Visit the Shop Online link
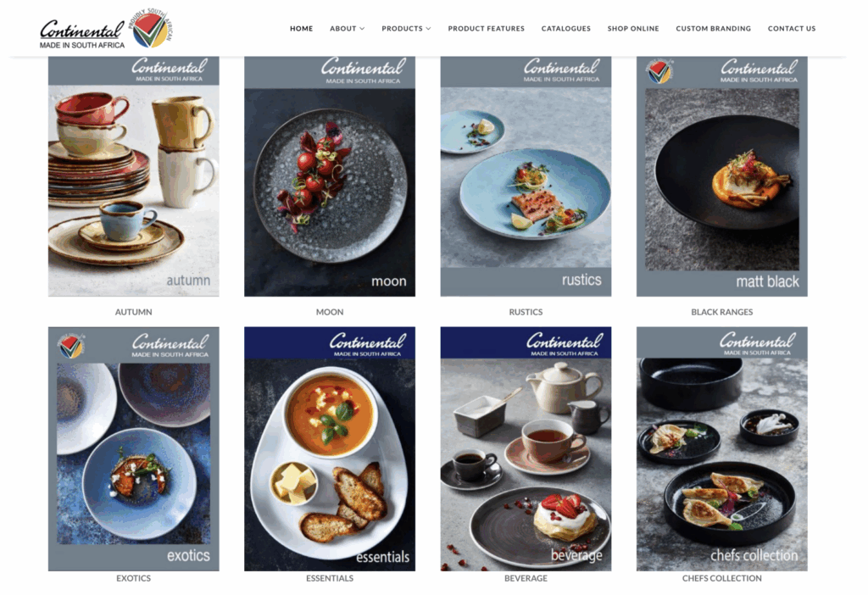Screen dimensions: 868x595 point(632,29)
